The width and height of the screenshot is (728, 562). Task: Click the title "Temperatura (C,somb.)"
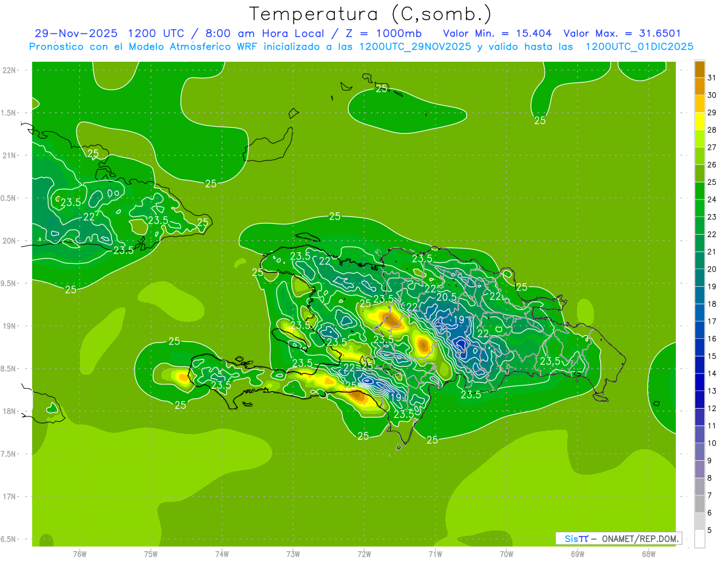(370, 14)
